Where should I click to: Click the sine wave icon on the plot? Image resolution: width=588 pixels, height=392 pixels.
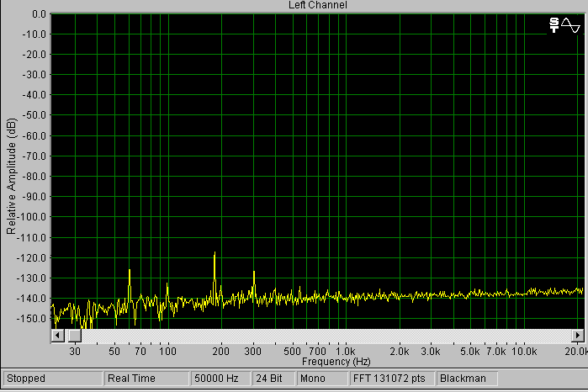[571, 24]
